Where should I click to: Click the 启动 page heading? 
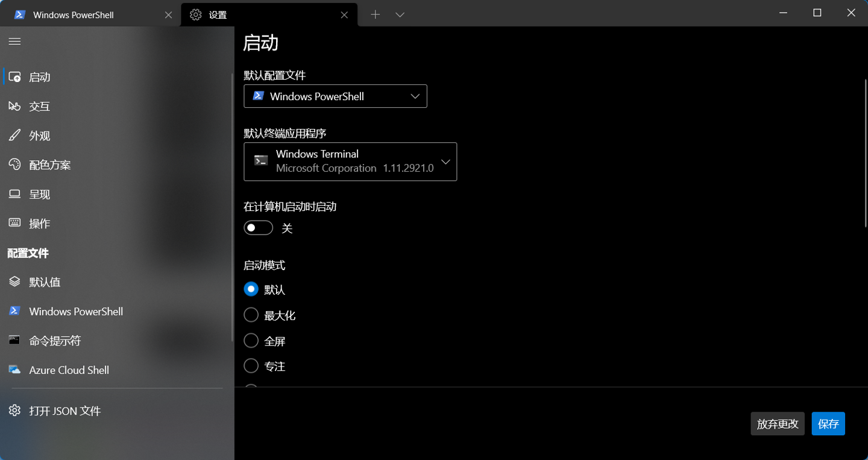click(x=260, y=43)
